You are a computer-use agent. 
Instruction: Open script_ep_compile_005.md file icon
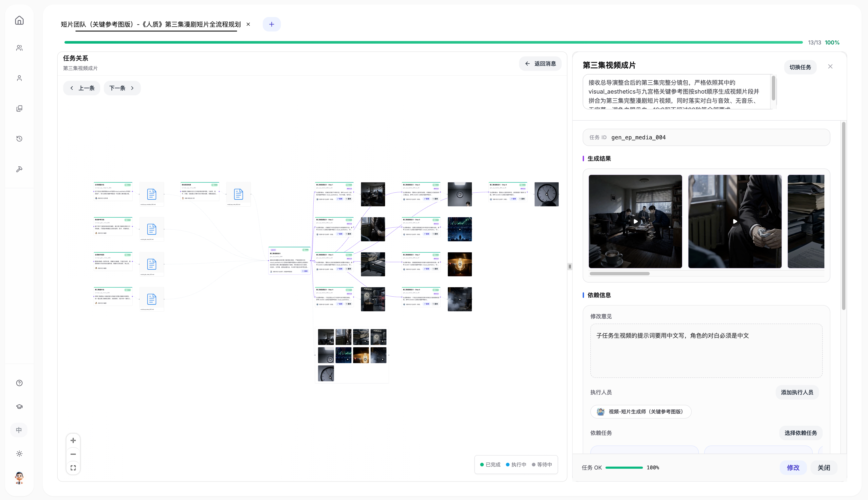pos(152,194)
